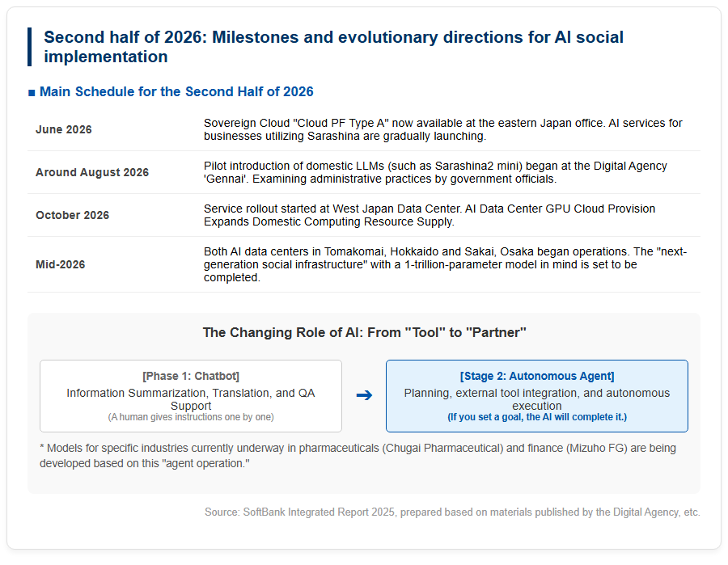
Task: Click the Chugai and Mizuho footnote text
Action: coord(358,456)
